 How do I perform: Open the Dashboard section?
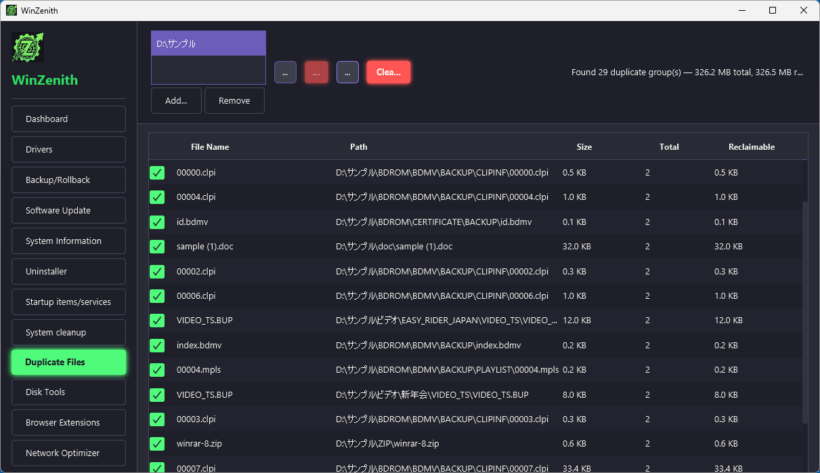pos(69,119)
